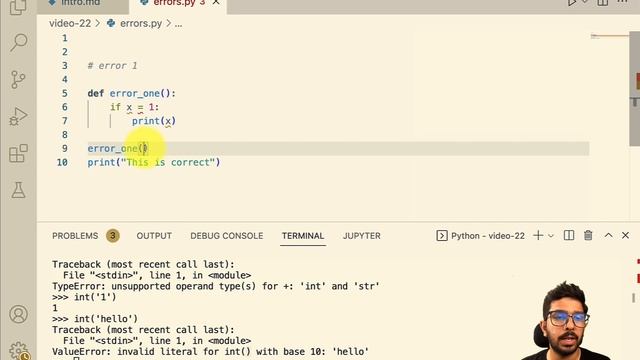Click the terminal panel scrollbar
The height and width of the screenshot is (360, 640).
tap(634, 298)
